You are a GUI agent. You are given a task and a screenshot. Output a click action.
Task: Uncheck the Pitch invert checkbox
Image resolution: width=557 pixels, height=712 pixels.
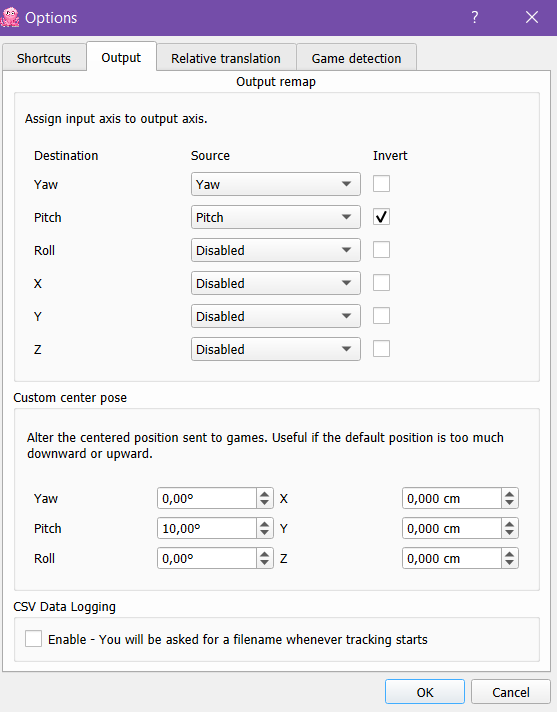381,217
